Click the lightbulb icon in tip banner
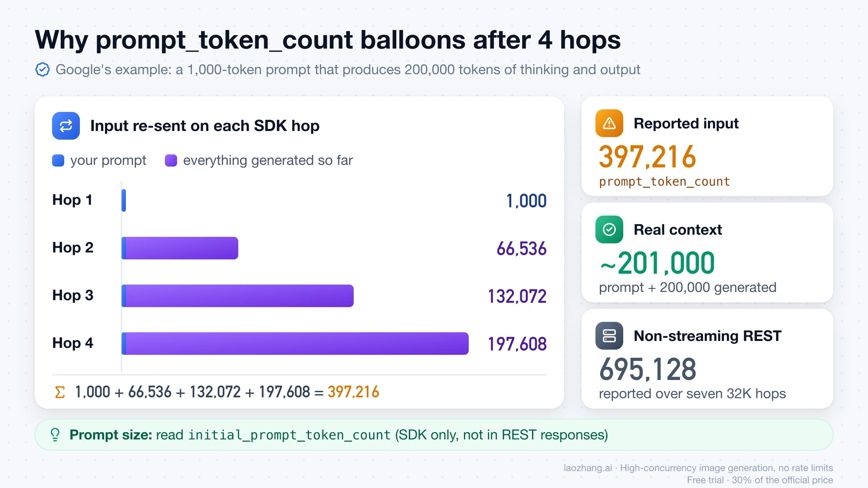This screenshot has height=488, width=868. pyautogui.click(x=55, y=435)
